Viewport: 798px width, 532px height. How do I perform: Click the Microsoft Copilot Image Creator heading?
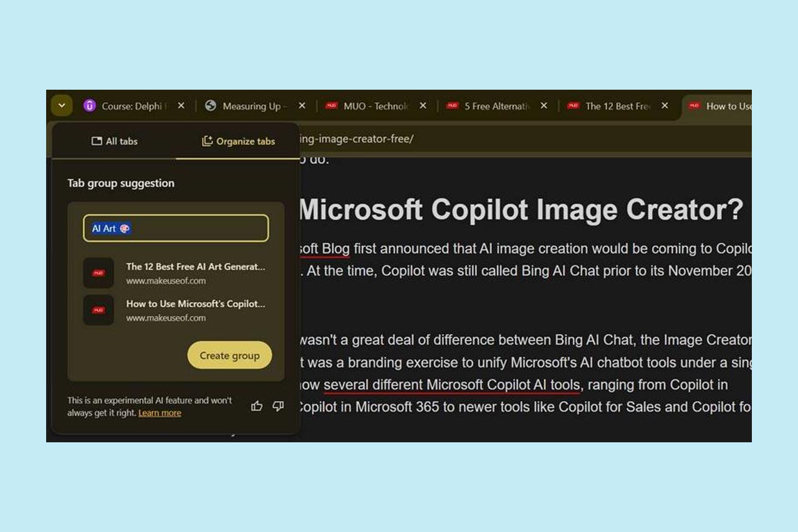[x=521, y=210]
